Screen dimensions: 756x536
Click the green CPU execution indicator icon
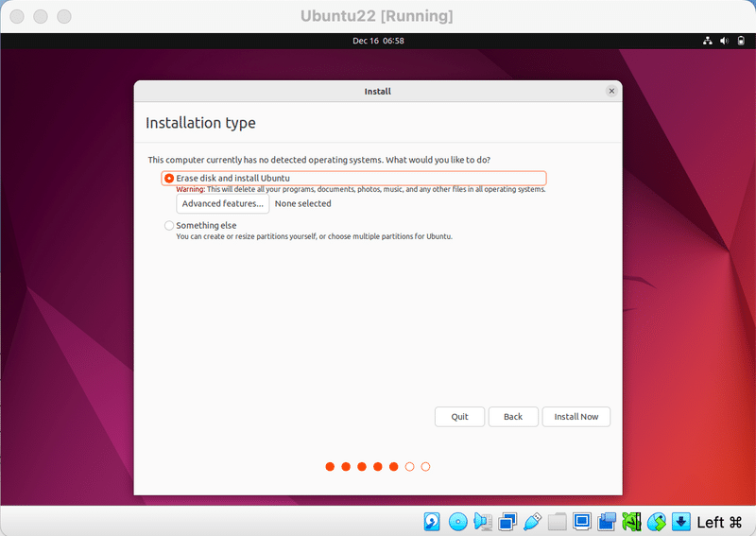coord(631,522)
